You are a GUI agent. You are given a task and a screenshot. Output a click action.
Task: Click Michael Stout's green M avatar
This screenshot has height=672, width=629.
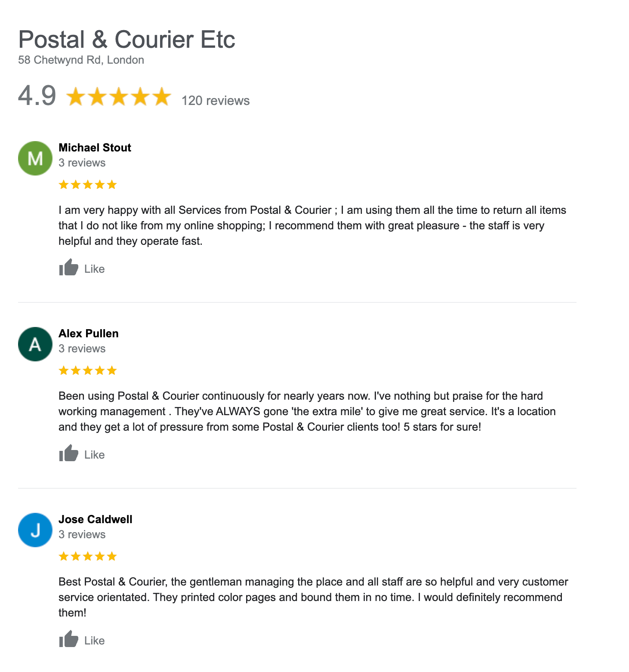coord(35,158)
